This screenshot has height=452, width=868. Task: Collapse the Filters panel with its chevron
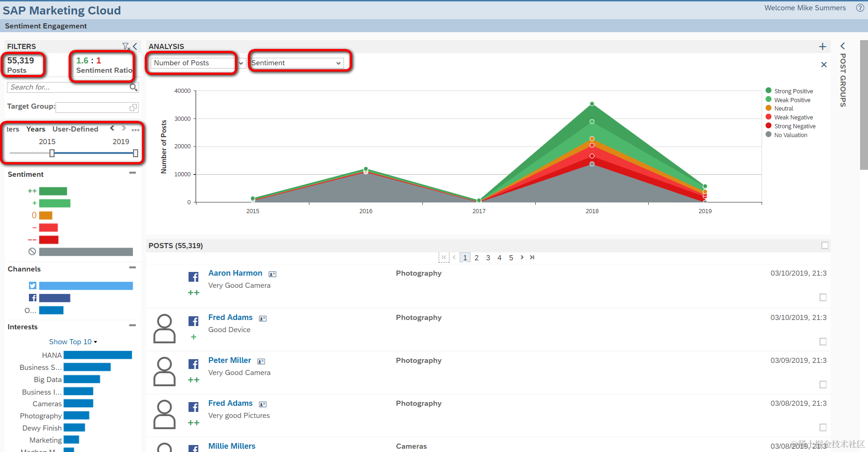click(x=135, y=46)
